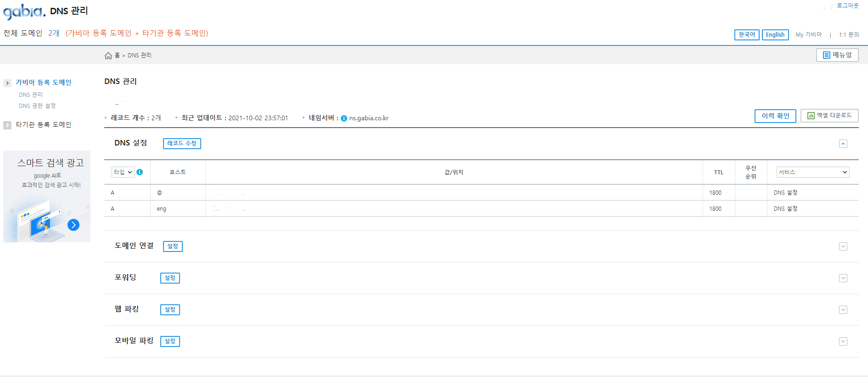Switch language to 한국어

(747, 35)
